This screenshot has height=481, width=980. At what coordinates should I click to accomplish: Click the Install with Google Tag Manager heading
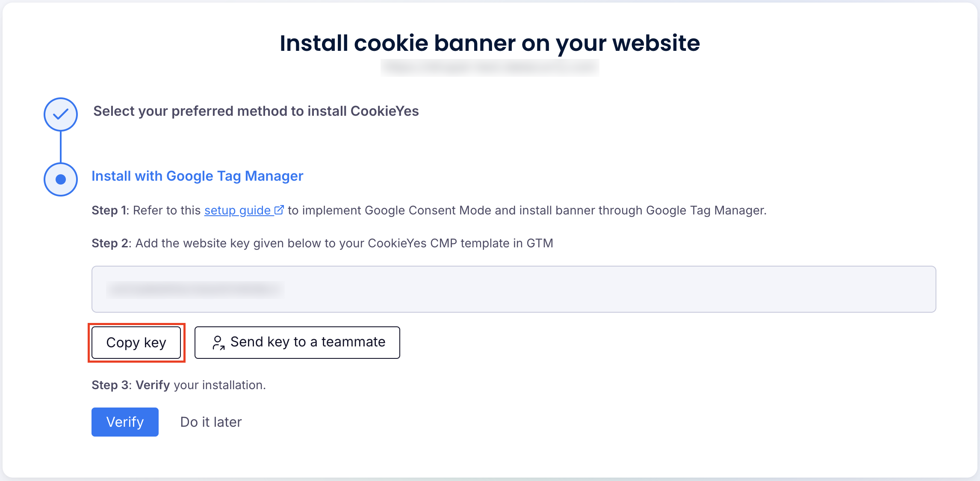tap(197, 176)
